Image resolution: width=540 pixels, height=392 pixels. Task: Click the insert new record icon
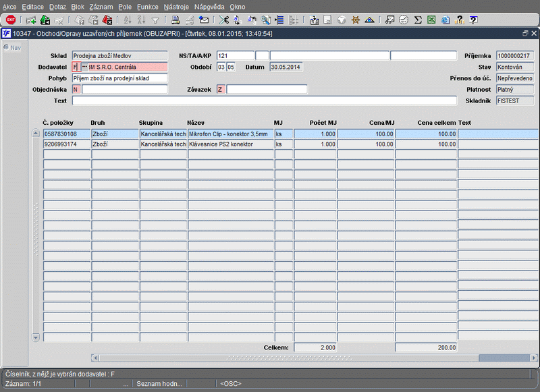31,20
